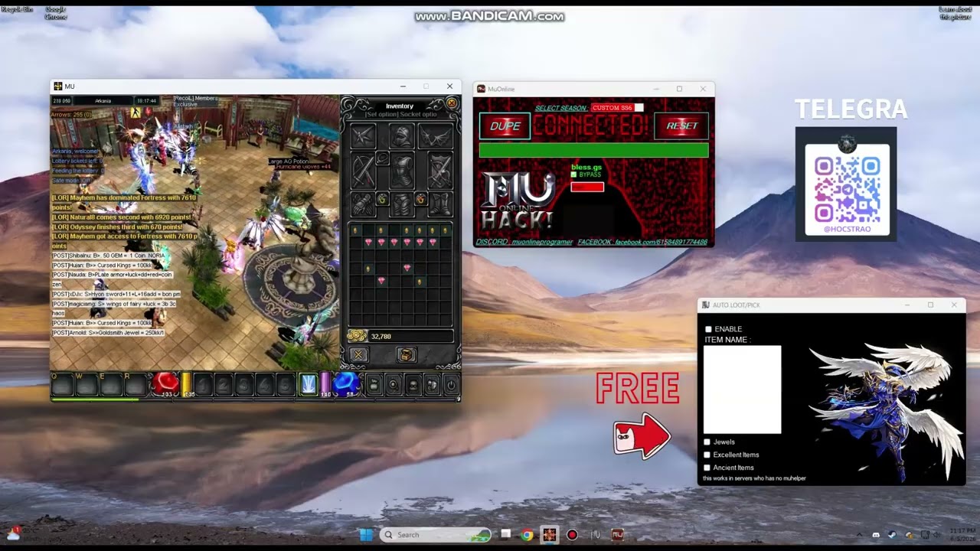Expand the hidden tray icons chevron
This screenshot has height=551, width=980.
pyautogui.click(x=859, y=535)
